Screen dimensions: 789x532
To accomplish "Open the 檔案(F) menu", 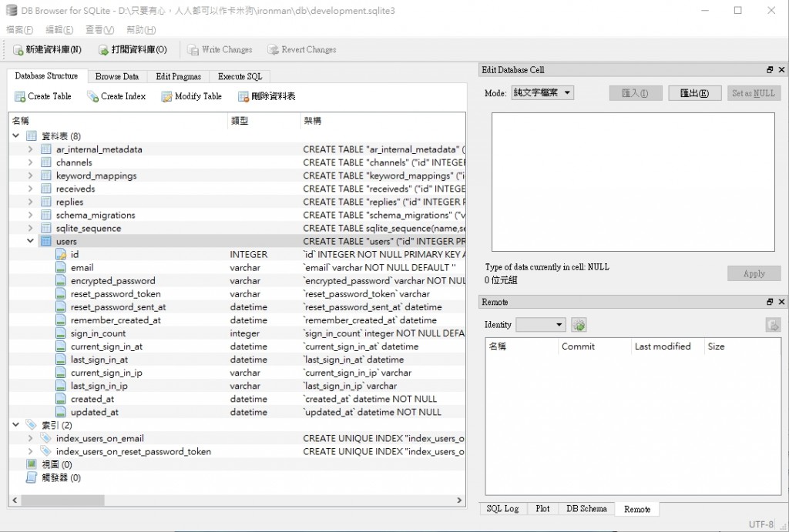I will 19,30.
